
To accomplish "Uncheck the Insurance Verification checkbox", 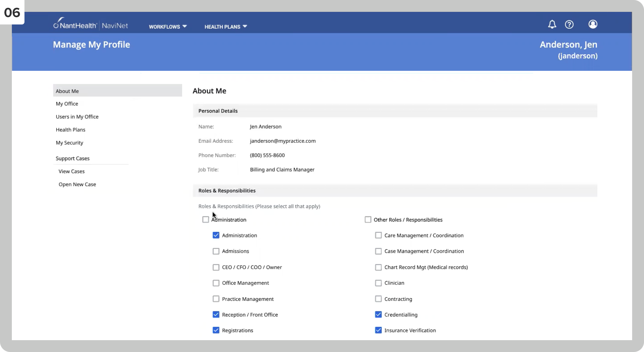I will [378, 330].
